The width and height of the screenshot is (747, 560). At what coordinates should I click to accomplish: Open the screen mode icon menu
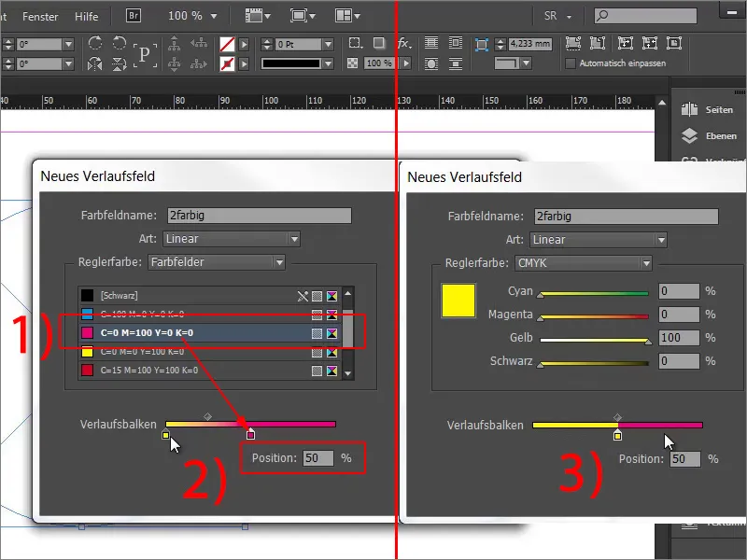pyautogui.click(x=303, y=16)
